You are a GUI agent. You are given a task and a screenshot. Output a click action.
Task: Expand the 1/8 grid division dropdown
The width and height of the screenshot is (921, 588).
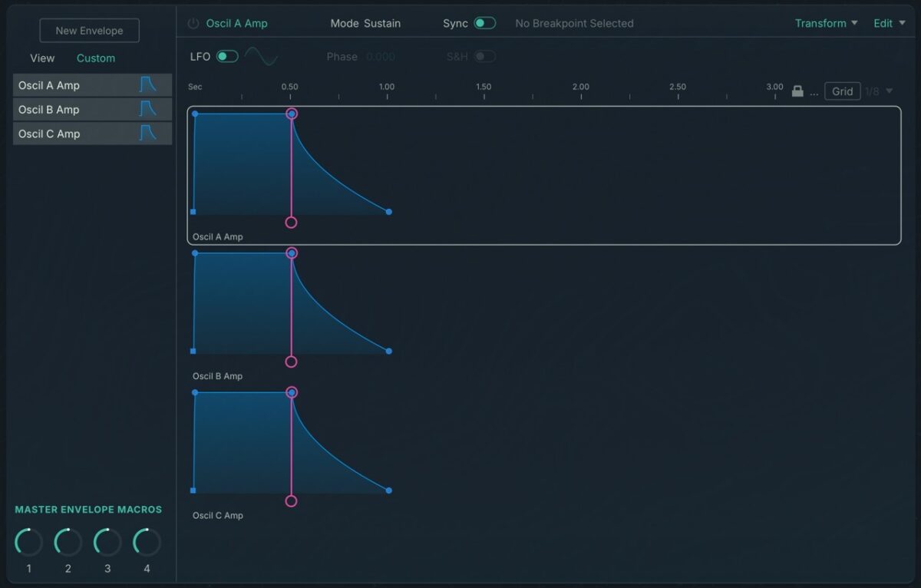[880, 91]
